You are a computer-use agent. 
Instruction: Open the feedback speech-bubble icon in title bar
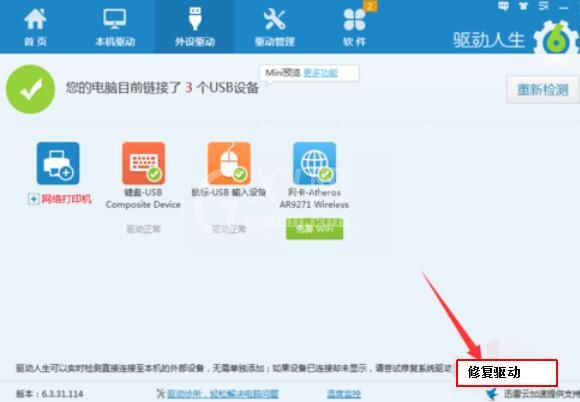[x=503, y=6]
